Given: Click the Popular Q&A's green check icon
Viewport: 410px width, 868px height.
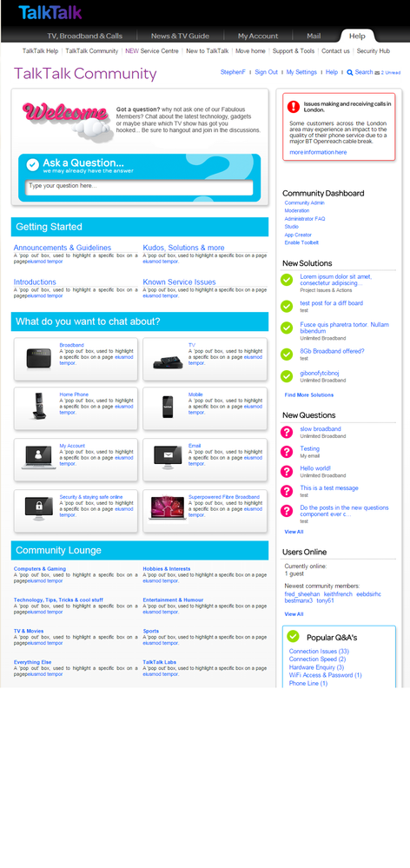Looking at the screenshot, I should click(x=294, y=636).
